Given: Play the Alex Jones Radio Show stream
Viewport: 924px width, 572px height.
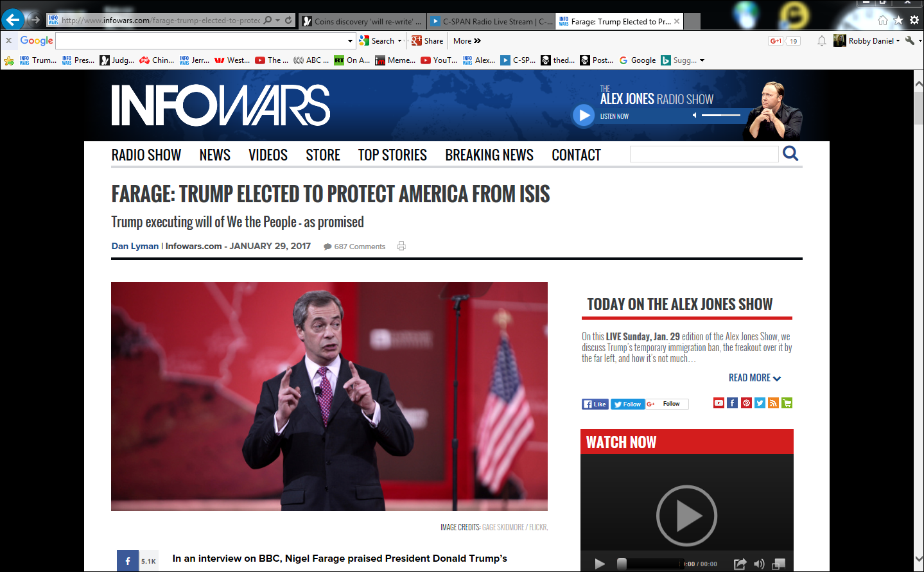Looking at the screenshot, I should pos(584,116).
